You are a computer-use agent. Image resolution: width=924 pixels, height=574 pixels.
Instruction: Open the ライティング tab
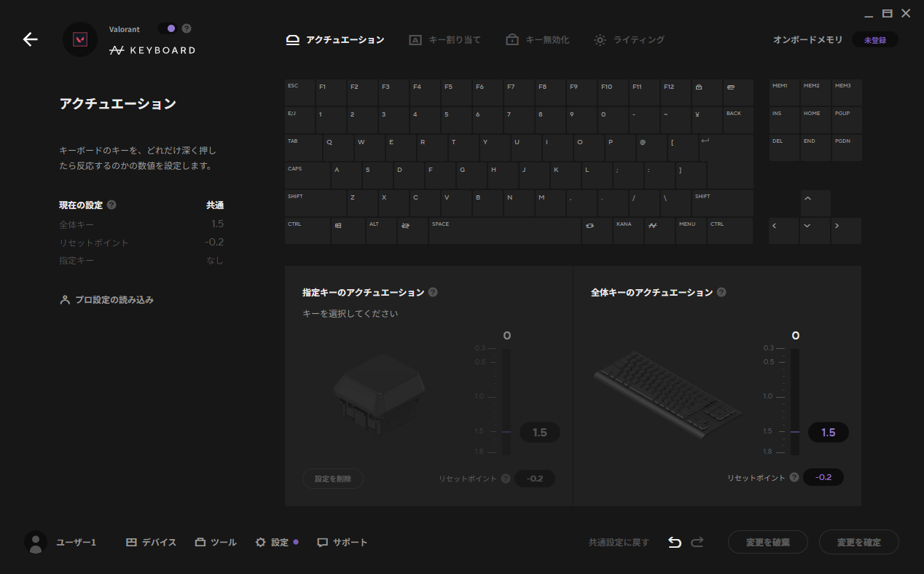[629, 40]
